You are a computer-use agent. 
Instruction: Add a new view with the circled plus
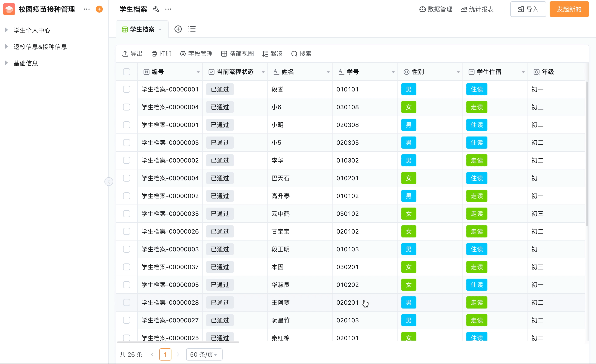178,29
